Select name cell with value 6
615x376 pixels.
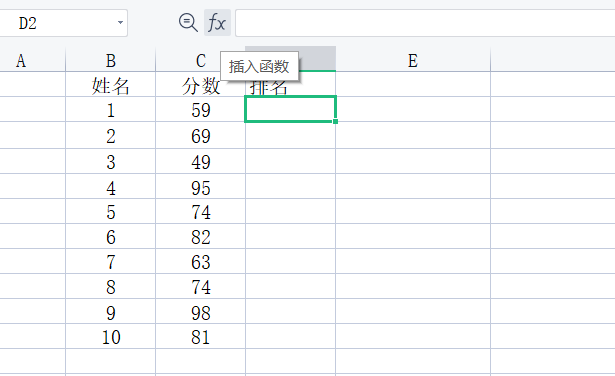click(111, 236)
